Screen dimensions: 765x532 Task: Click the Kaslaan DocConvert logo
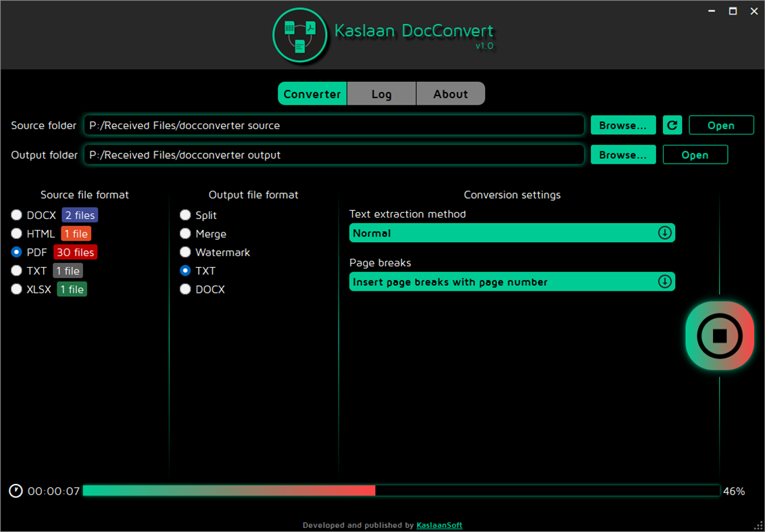pos(300,34)
